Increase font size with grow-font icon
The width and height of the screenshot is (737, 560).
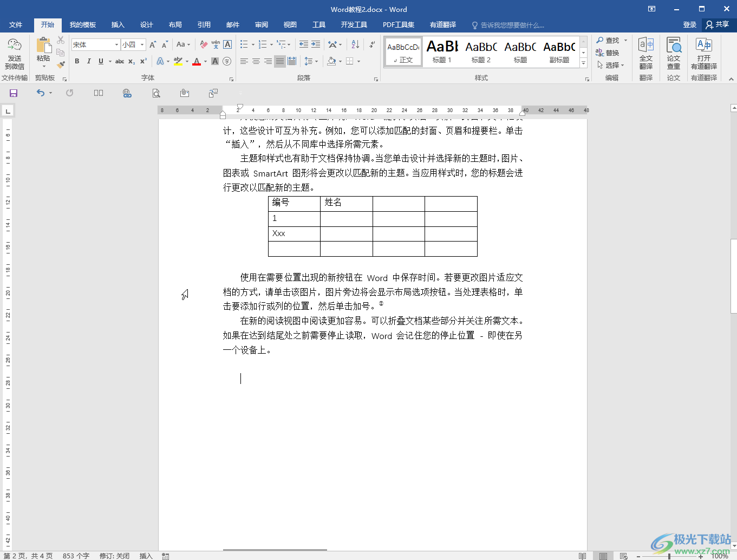pyautogui.click(x=153, y=44)
